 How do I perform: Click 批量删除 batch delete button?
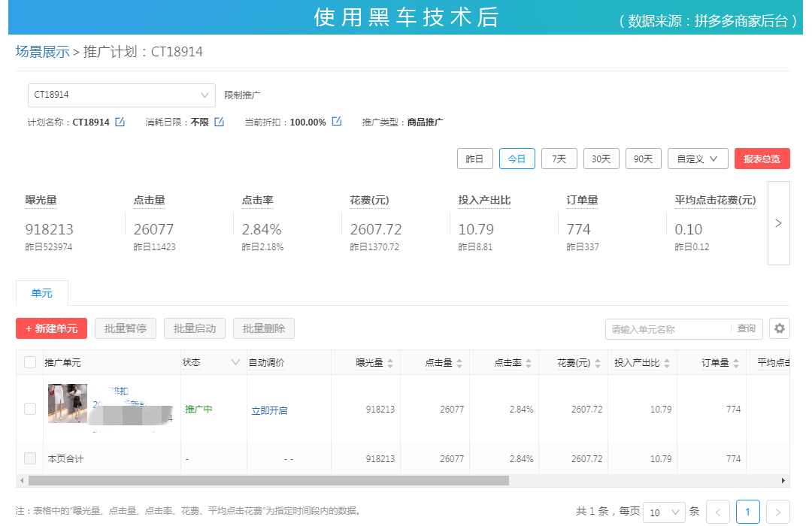[x=264, y=328]
